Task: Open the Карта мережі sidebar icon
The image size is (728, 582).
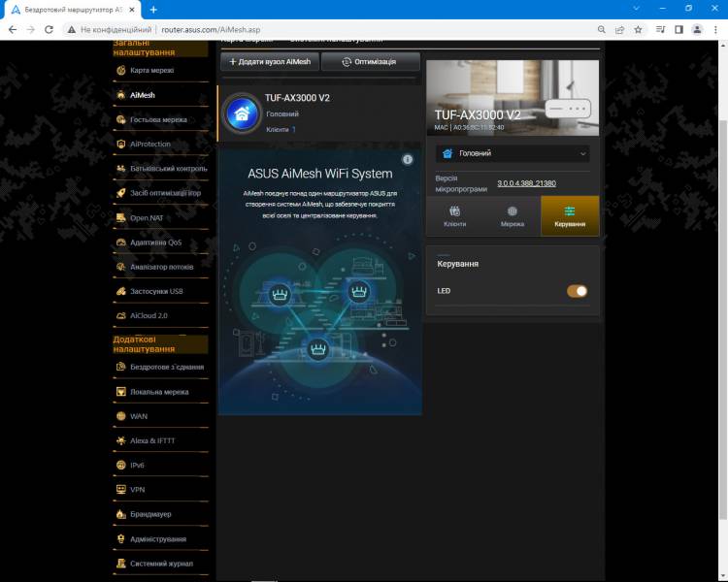Action: (120, 70)
